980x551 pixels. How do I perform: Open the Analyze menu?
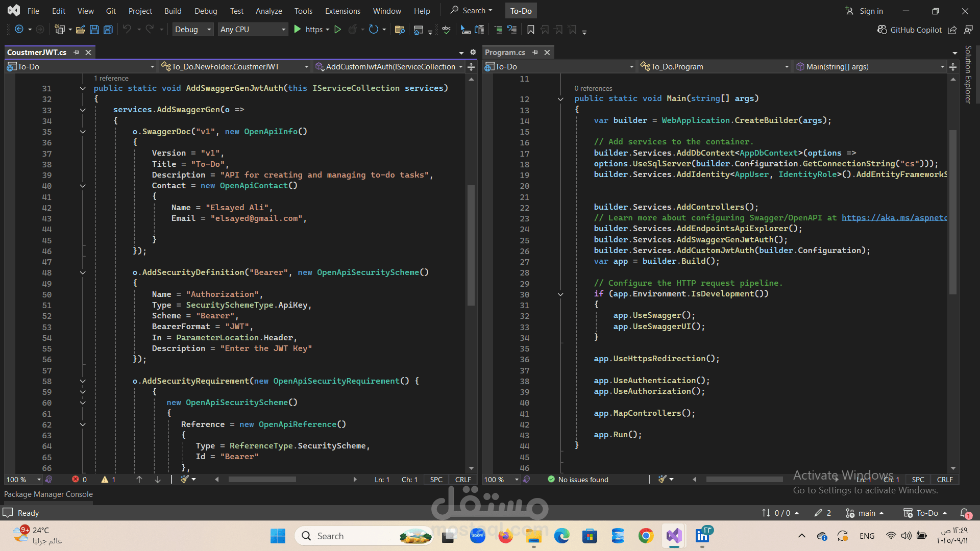(x=268, y=11)
